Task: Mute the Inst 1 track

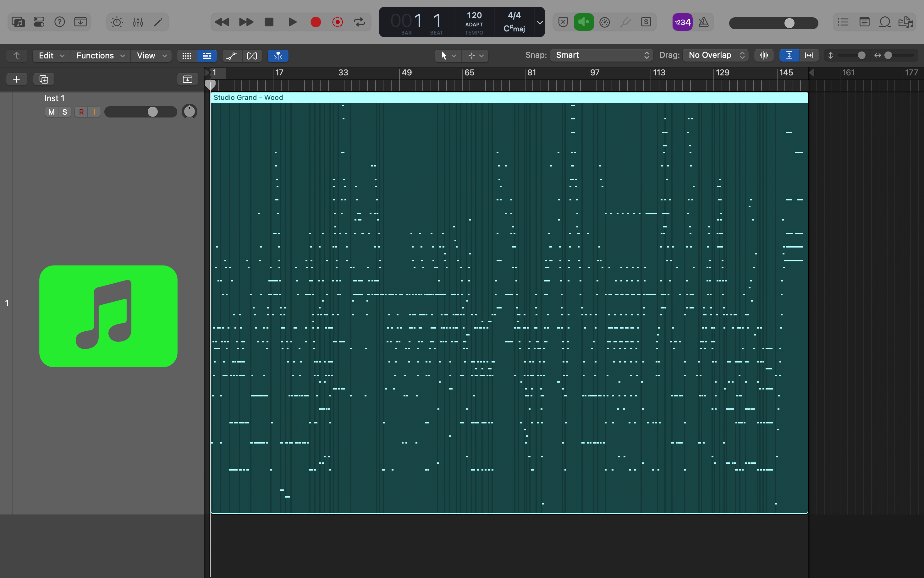Action: (51, 112)
